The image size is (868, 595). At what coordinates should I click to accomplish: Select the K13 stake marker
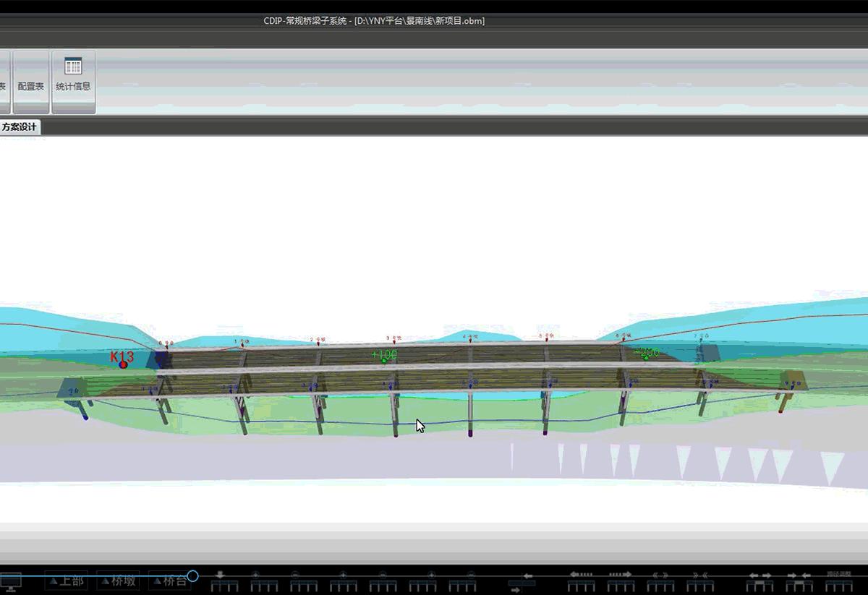[x=122, y=359]
